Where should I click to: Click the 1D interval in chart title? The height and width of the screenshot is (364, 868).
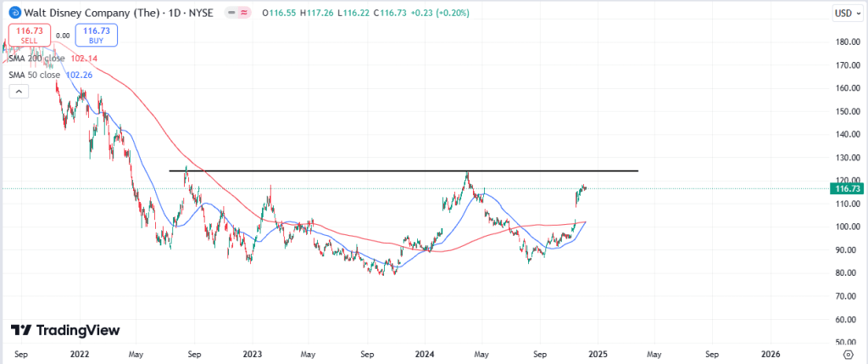click(168, 14)
